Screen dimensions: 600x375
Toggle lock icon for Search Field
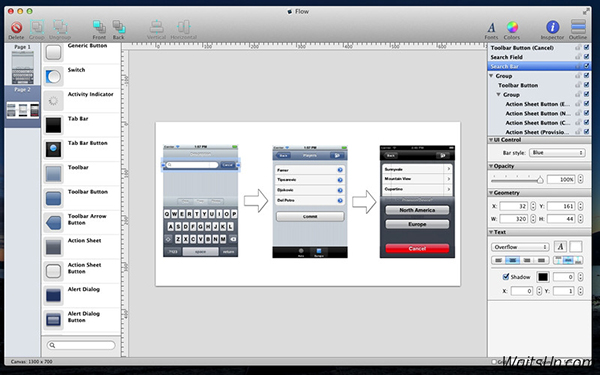pos(578,57)
